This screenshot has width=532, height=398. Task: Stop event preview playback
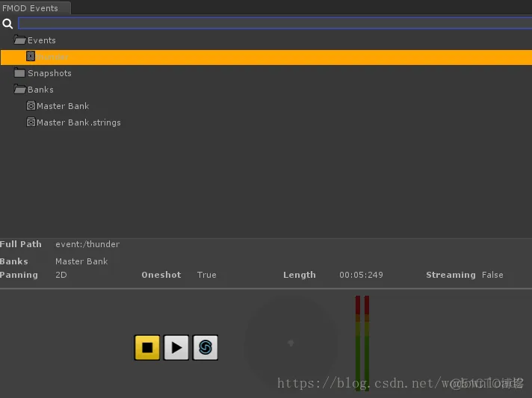pyautogui.click(x=147, y=347)
